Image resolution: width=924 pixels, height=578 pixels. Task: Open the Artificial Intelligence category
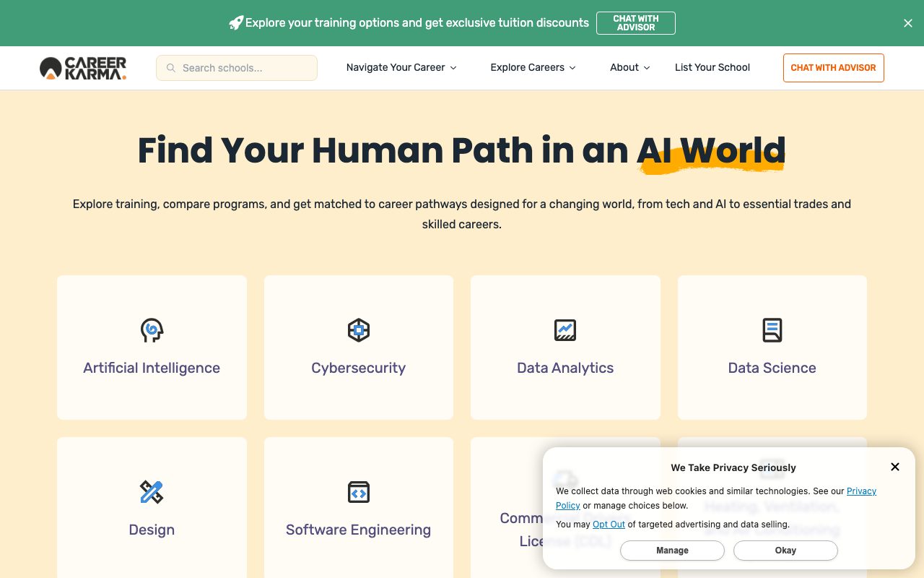coord(152,348)
